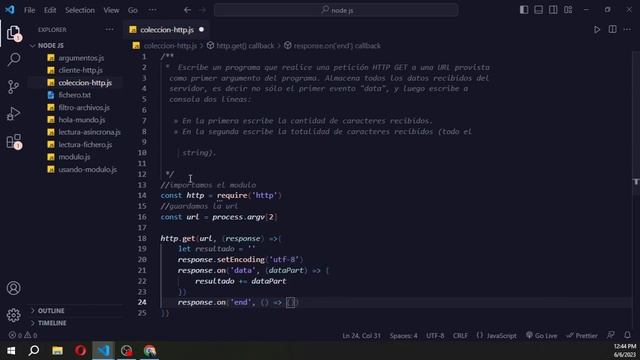The width and height of the screenshot is (640, 360).
Task: Collapse the NODE JS folder
Action: (x=51, y=45)
